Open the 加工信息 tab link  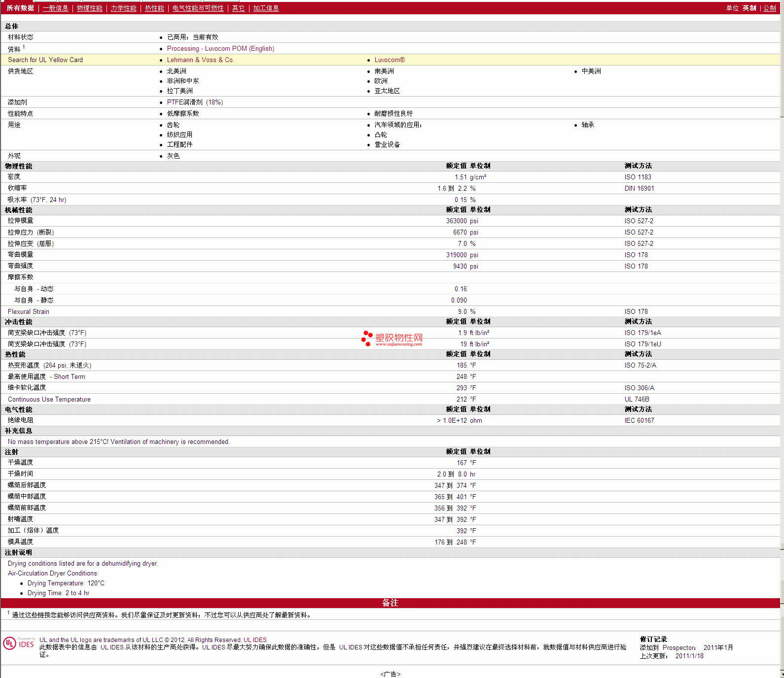pyautogui.click(x=266, y=8)
